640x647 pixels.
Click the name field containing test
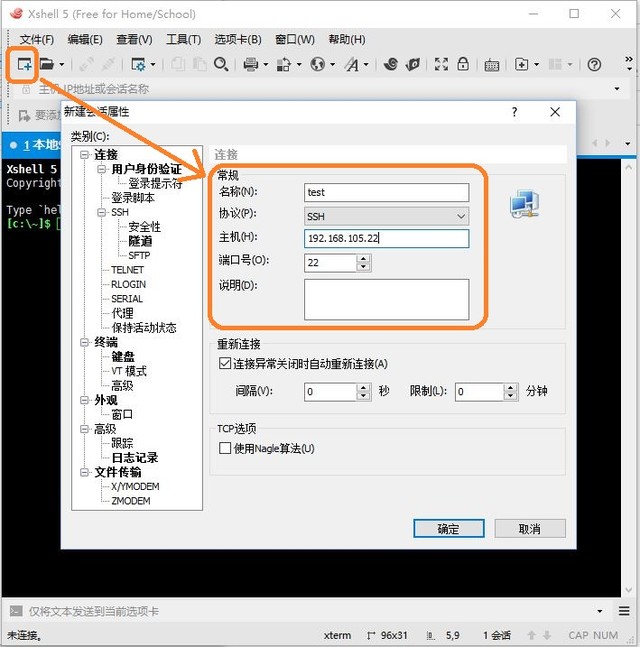386,193
